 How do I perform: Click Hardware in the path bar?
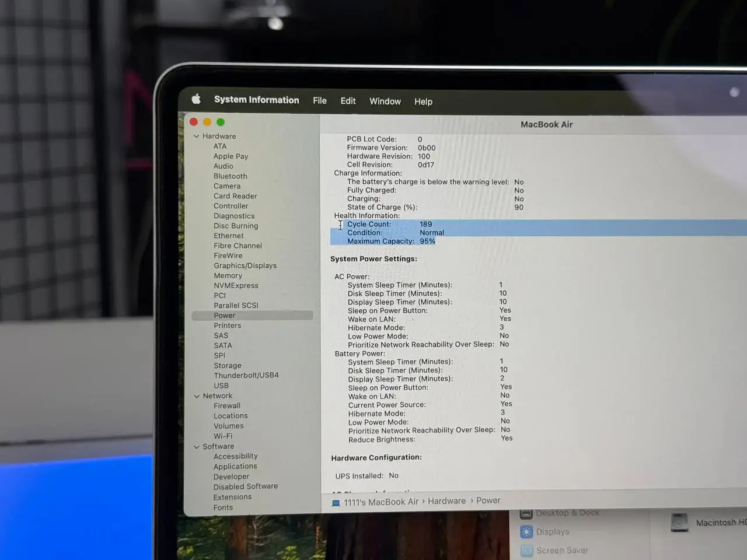pyautogui.click(x=446, y=501)
